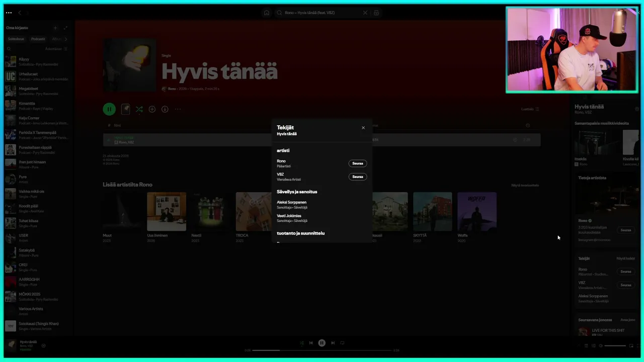
Task: Pause using the bottom player button
Action: point(322,343)
